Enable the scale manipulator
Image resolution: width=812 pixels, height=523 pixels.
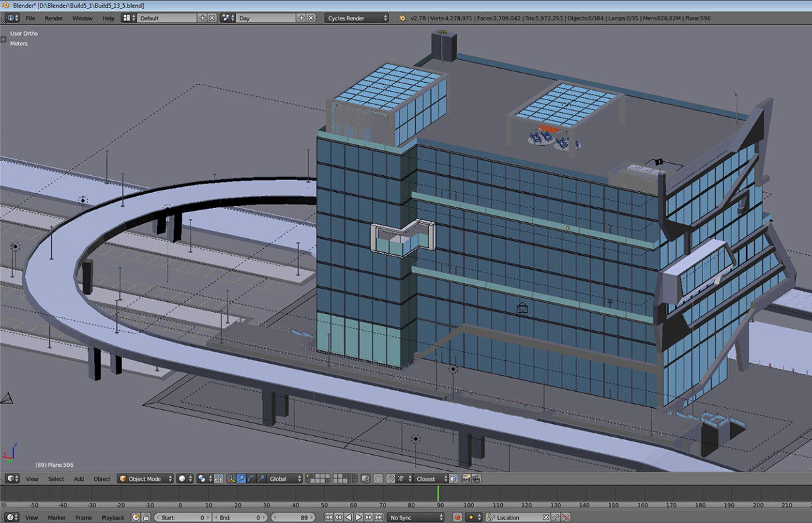261,478
